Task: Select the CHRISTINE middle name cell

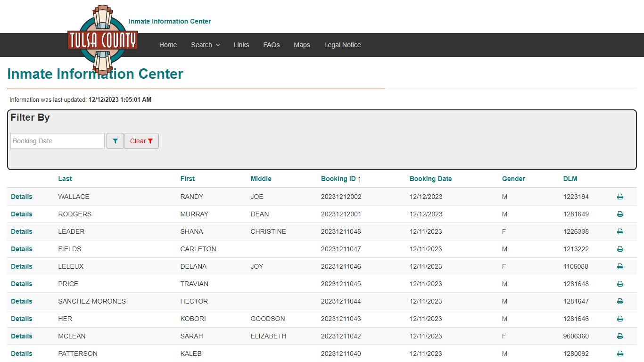Action: coord(268,231)
